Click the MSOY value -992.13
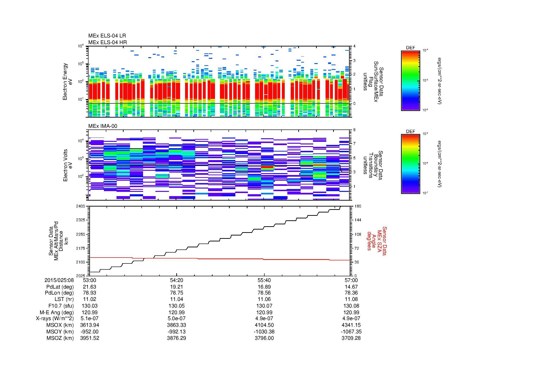Screen dimensions: 555x392 coord(177,332)
